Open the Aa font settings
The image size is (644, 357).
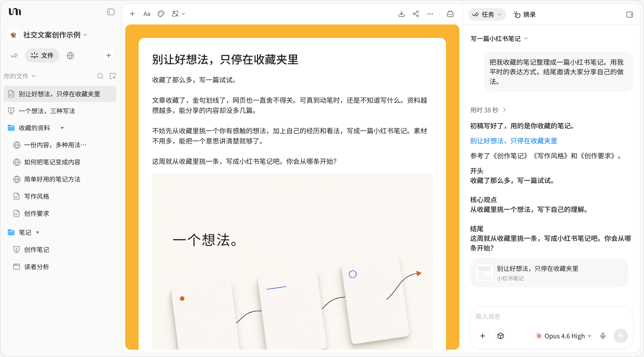(x=147, y=14)
